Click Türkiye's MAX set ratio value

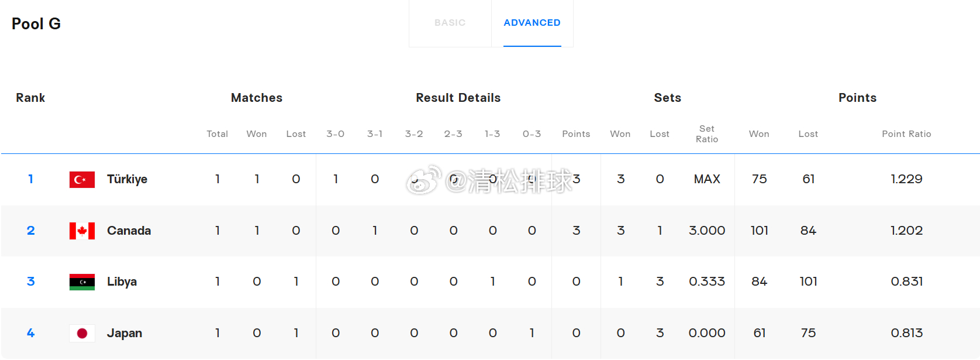706,179
